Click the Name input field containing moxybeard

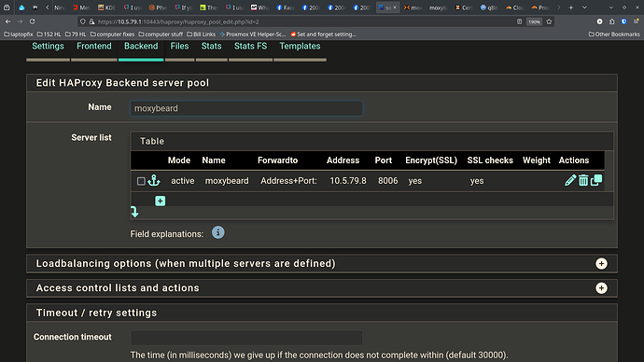pyautogui.click(x=246, y=108)
